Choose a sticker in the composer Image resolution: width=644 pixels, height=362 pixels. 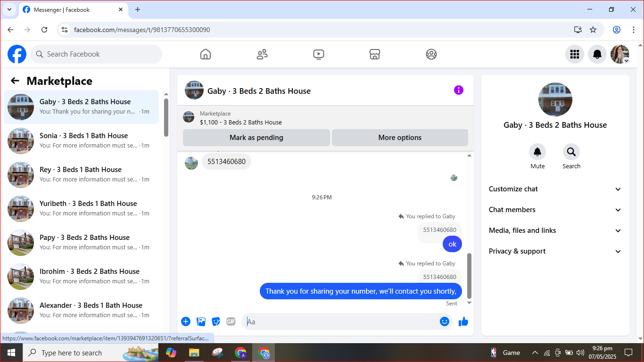coord(216,321)
